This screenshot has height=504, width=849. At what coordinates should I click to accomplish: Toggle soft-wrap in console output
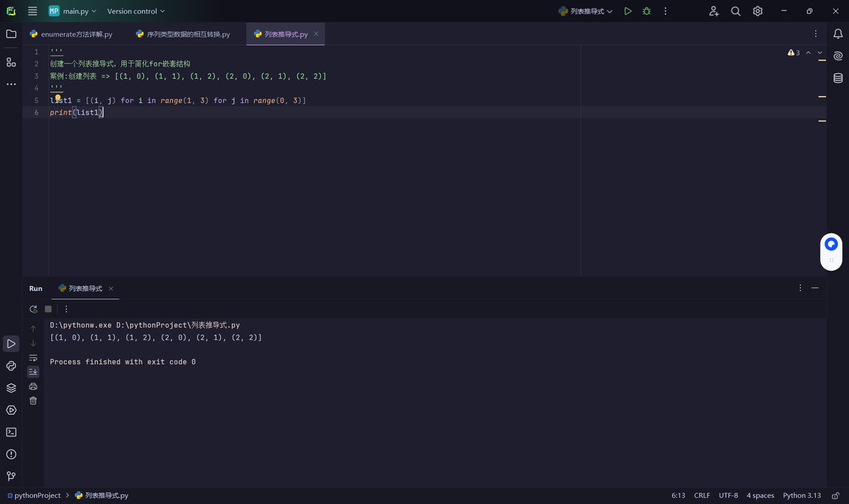[33, 358]
